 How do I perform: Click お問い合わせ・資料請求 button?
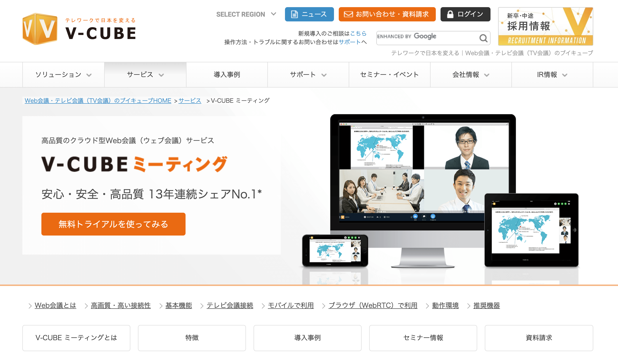point(387,14)
